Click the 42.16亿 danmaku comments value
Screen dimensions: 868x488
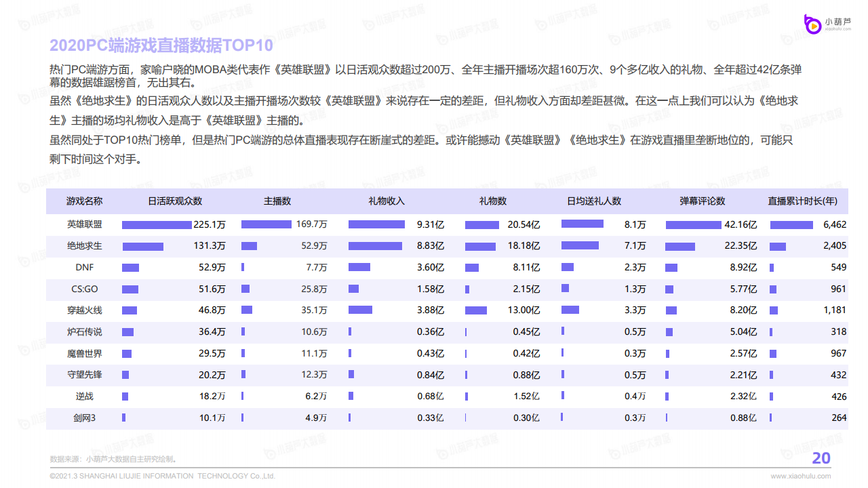coord(741,224)
